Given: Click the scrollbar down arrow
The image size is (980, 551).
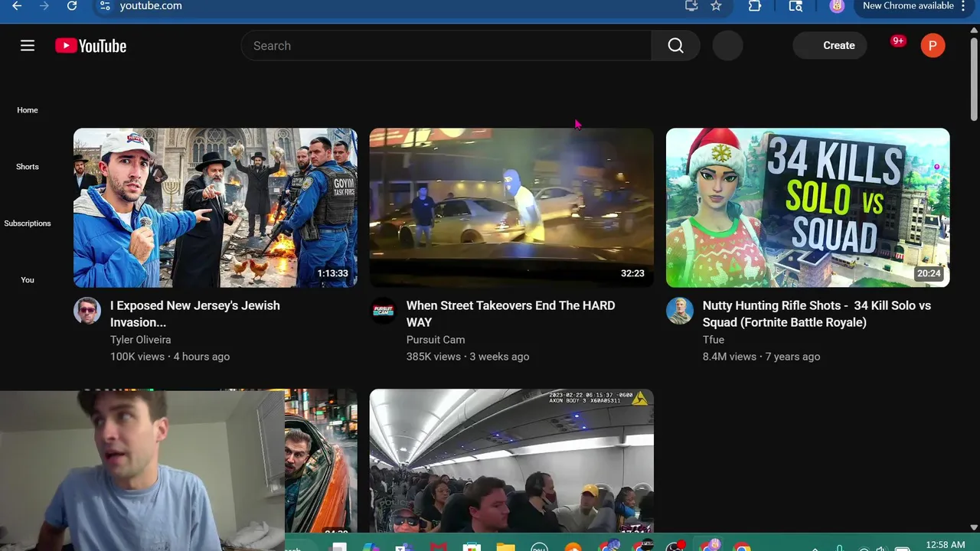Looking at the screenshot, I should click(974, 527).
